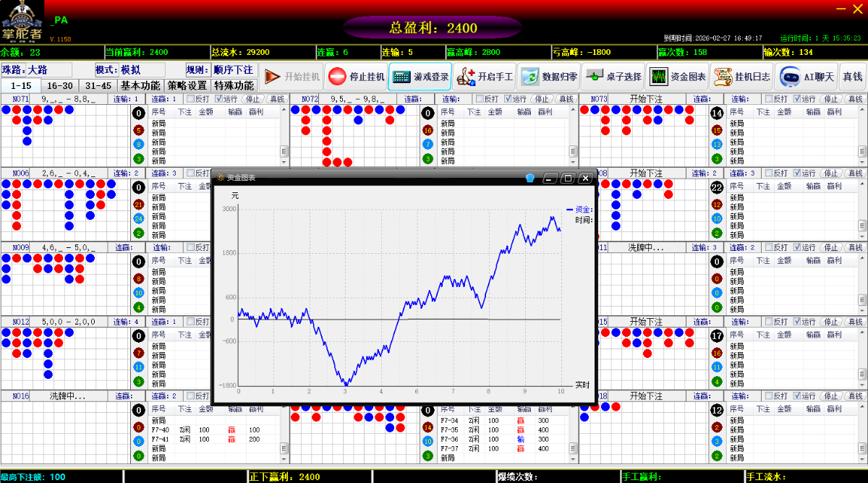
Task: Check the 反打 box for table N071
Action: [x=191, y=99]
